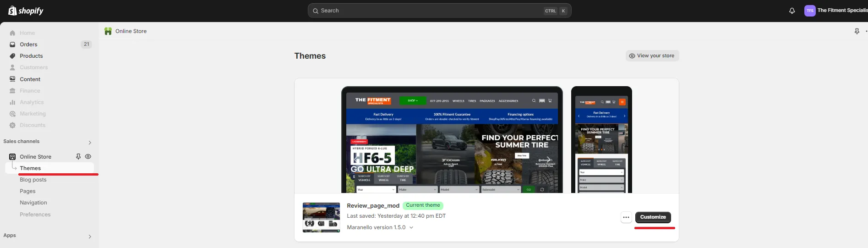This screenshot has height=248, width=868.
Task: View store via sidebar eye icon
Action: [88, 157]
